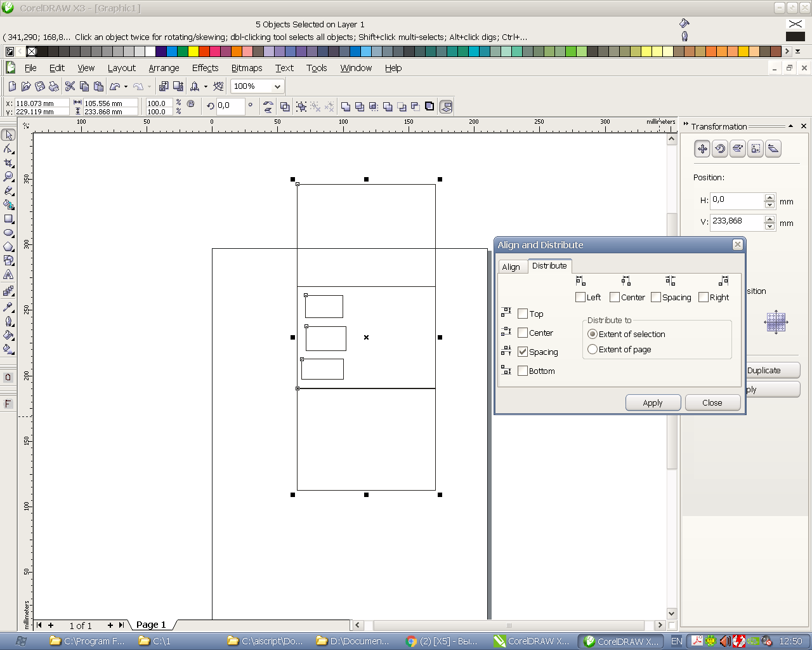Select Extent of selection radio button
812x650 pixels.
click(x=593, y=334)
